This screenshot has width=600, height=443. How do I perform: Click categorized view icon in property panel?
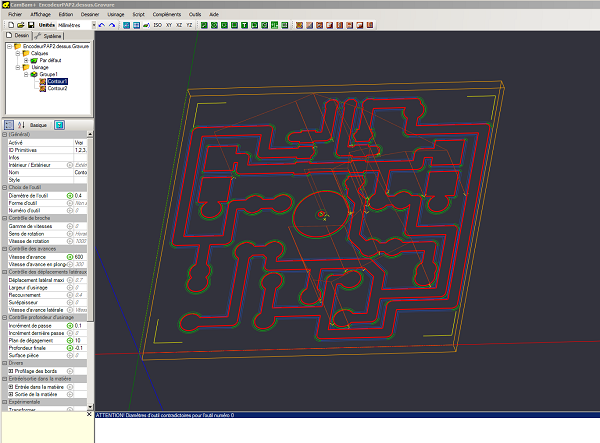pyautogui.click(x=9, y=125)
